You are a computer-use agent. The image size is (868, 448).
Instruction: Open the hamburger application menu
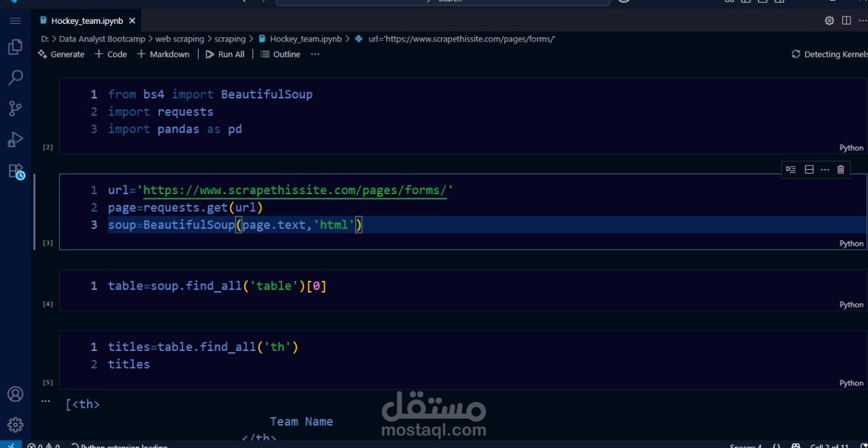[x=15, y=21]
